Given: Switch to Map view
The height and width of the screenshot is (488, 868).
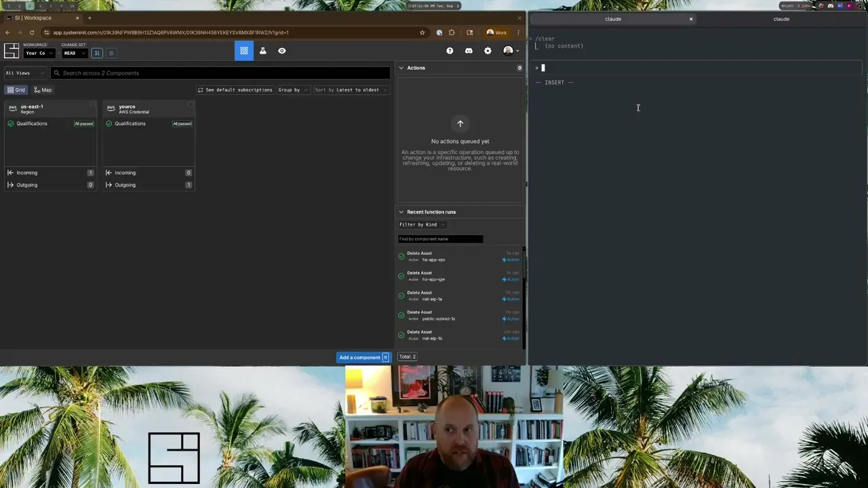Looking at the screenshot, I should tap(43, 90).
